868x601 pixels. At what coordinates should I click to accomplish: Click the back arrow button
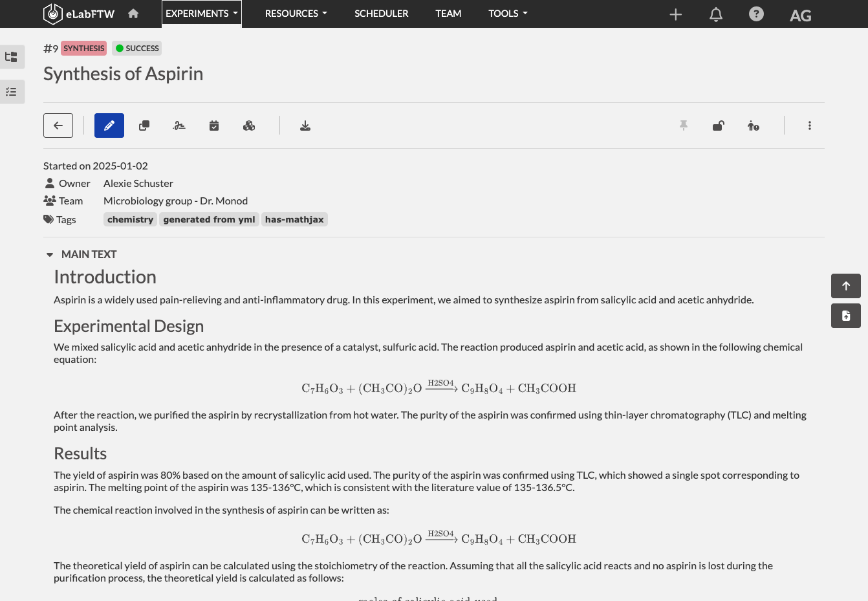pos(58,126)
